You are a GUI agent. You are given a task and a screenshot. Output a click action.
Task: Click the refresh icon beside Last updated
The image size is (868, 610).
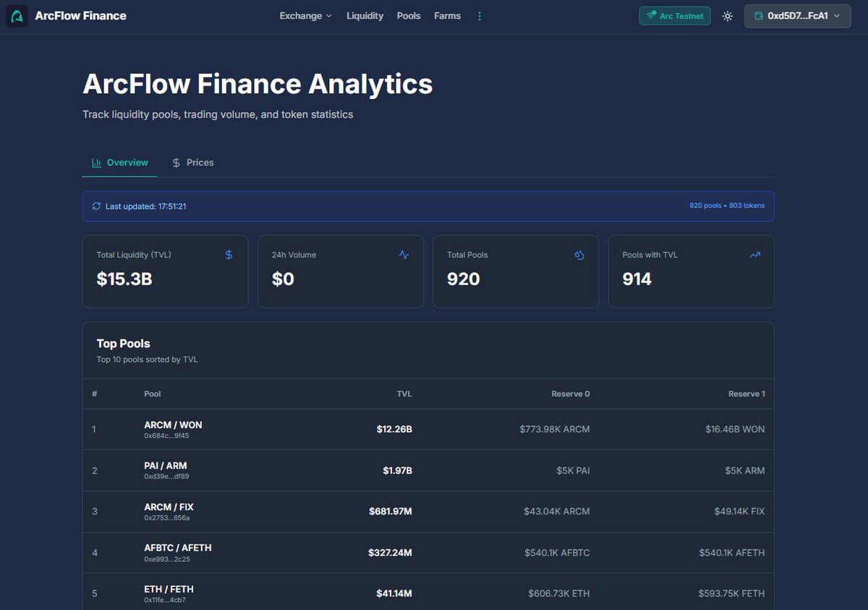pos(96,206)
